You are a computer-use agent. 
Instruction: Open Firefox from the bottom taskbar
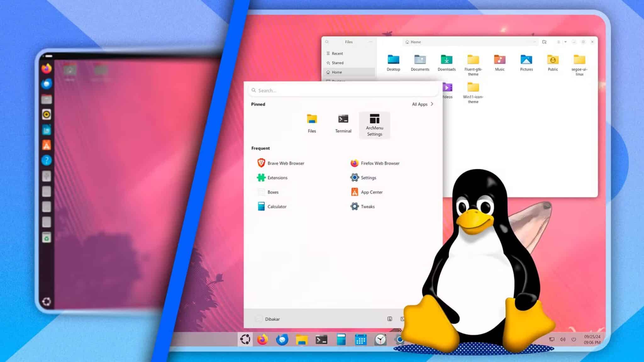pyautogui.click(x=263, y=340)
